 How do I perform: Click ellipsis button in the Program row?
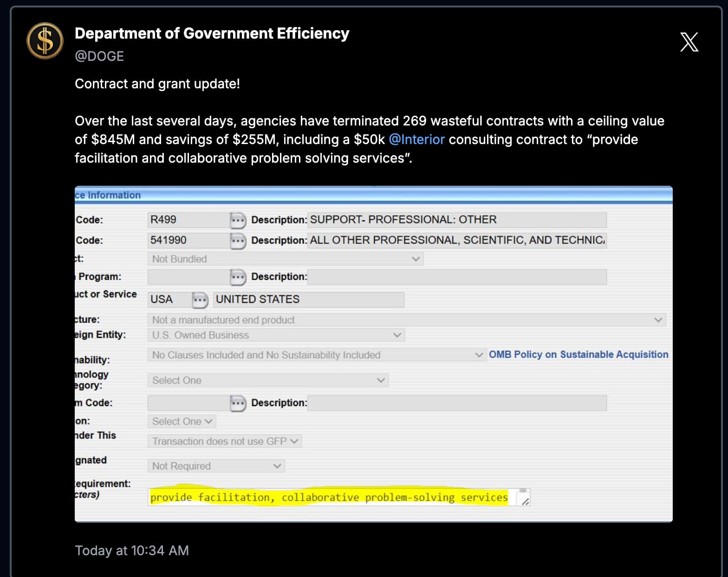tap(238, 277)
